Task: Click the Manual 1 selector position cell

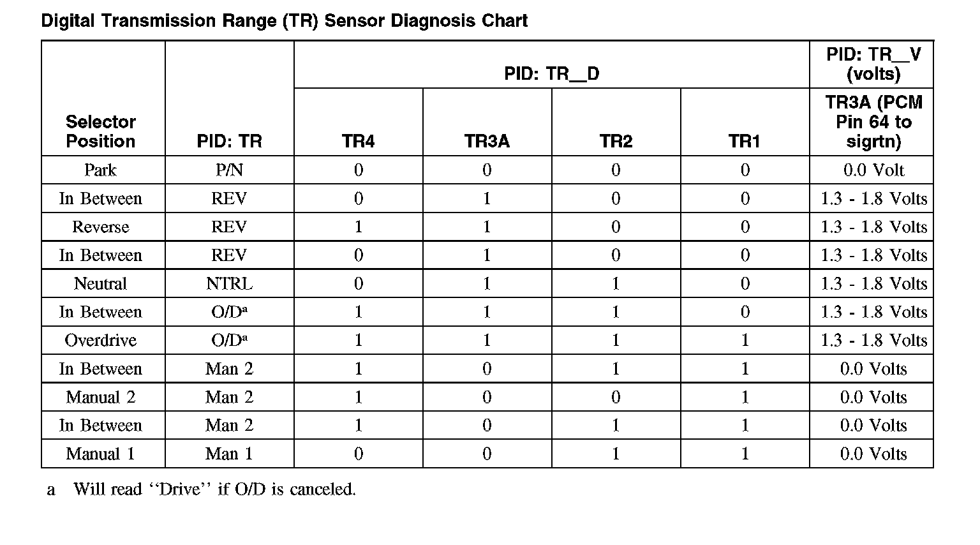Action: tap(101, 454)
